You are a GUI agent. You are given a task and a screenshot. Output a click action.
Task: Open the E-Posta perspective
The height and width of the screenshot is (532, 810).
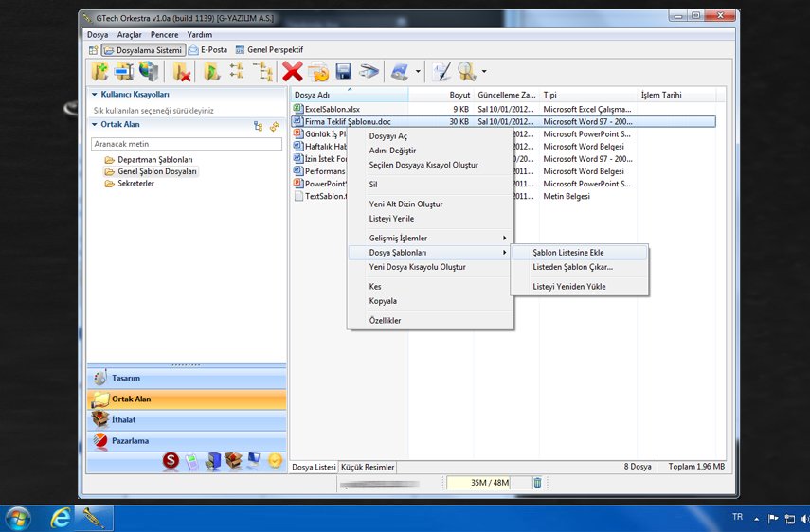(208, 50)
